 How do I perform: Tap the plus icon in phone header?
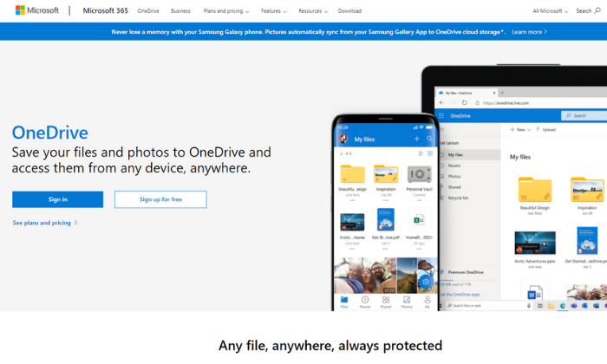coord(416,139)
